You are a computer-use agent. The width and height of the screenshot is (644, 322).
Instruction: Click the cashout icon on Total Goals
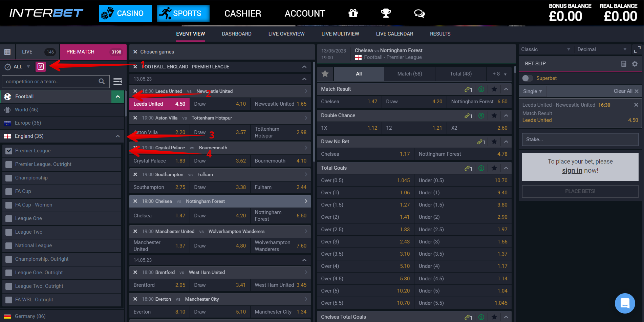pos(481,168)
